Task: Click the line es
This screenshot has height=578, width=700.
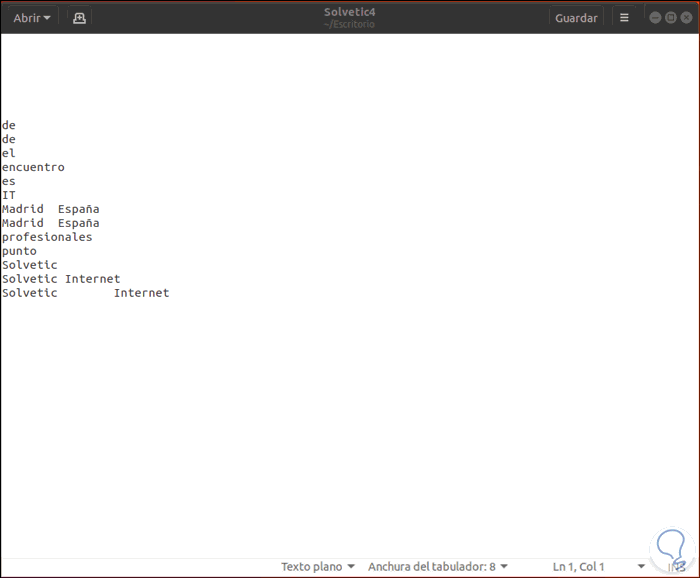Action: pos(9,181)
